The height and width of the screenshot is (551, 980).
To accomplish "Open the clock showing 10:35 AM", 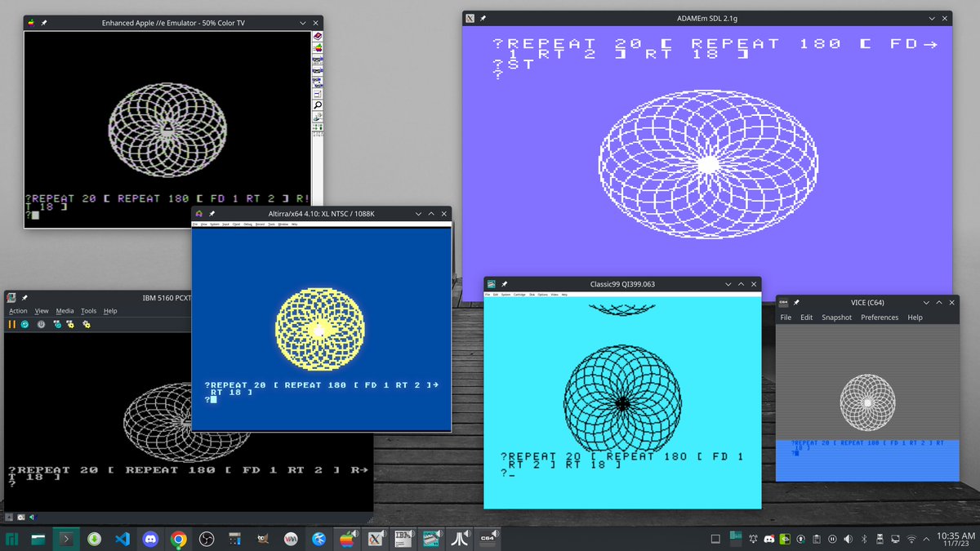I will (955, 539).
